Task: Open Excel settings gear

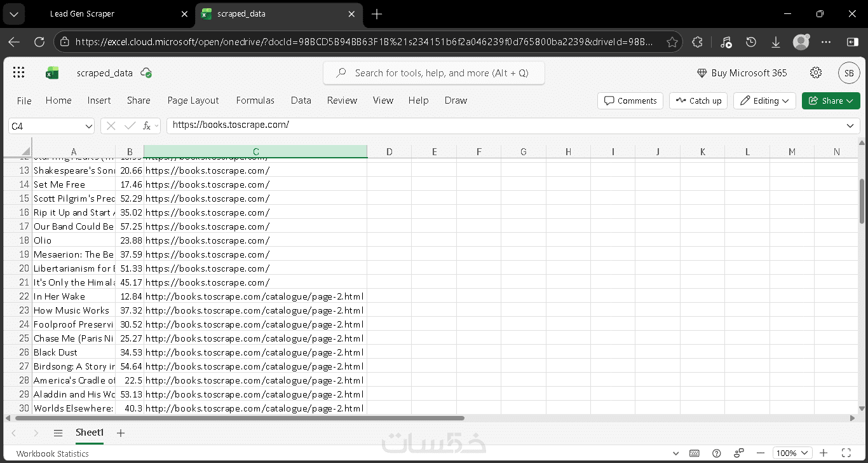Action: (816, 73)
